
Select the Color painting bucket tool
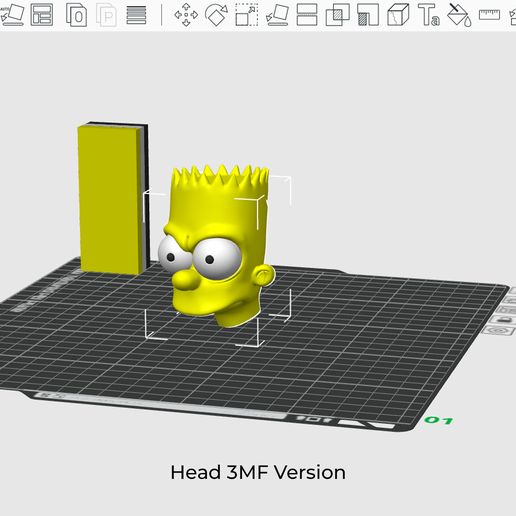459,15
